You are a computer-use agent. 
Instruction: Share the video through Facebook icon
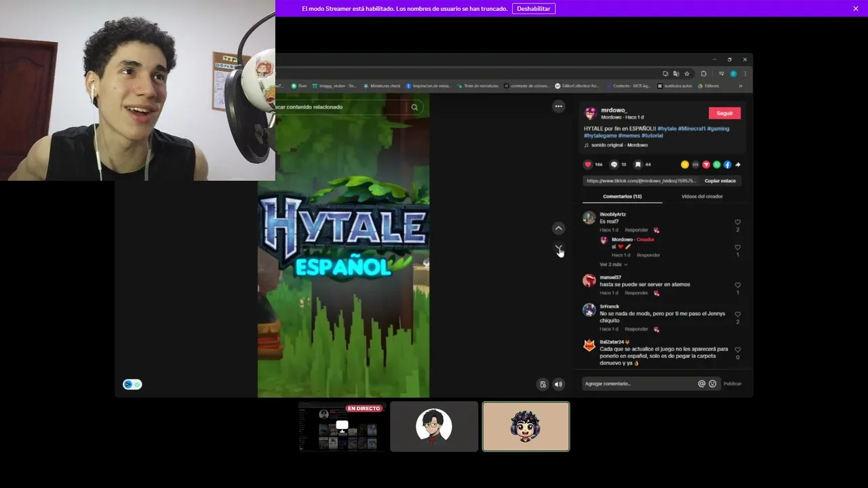(x=727, y=165)
